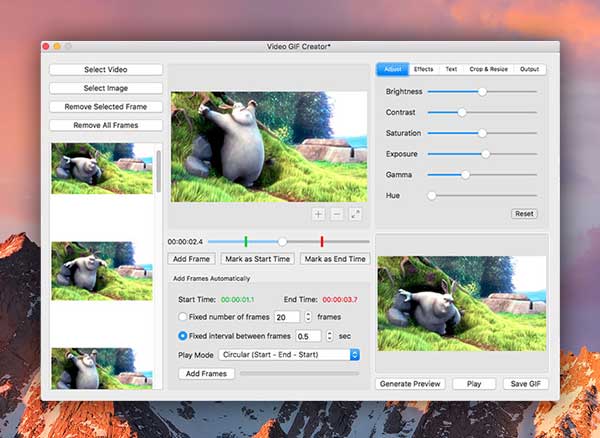Image resolution: width=600 pixels, height=438 pixels.
Task: Click the main video preview image
Action: tap(269, 147)
